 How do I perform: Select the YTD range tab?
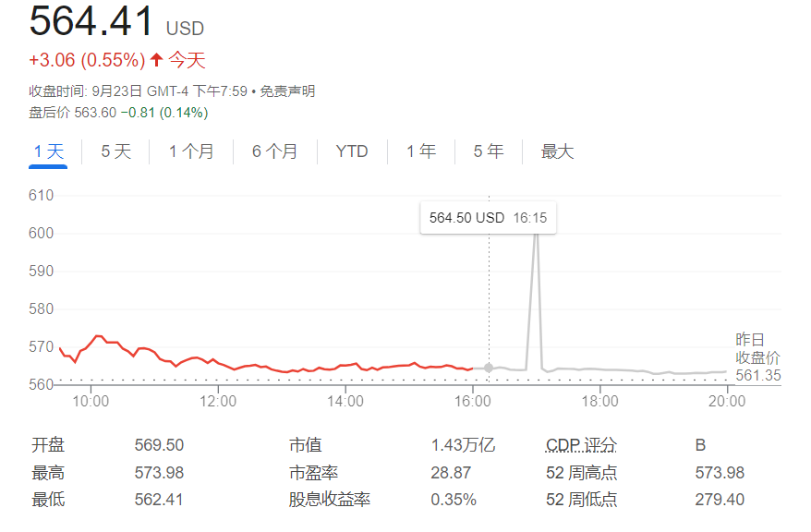352,151
